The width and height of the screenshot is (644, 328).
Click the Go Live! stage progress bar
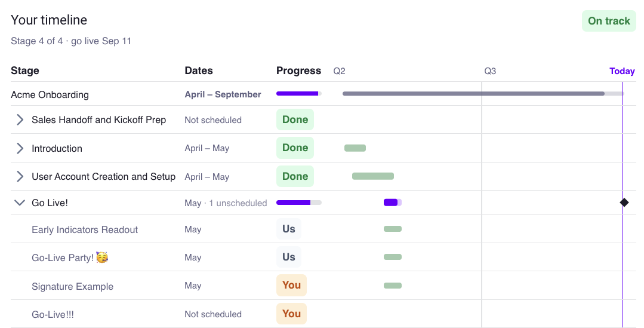[x=299, y=203]
